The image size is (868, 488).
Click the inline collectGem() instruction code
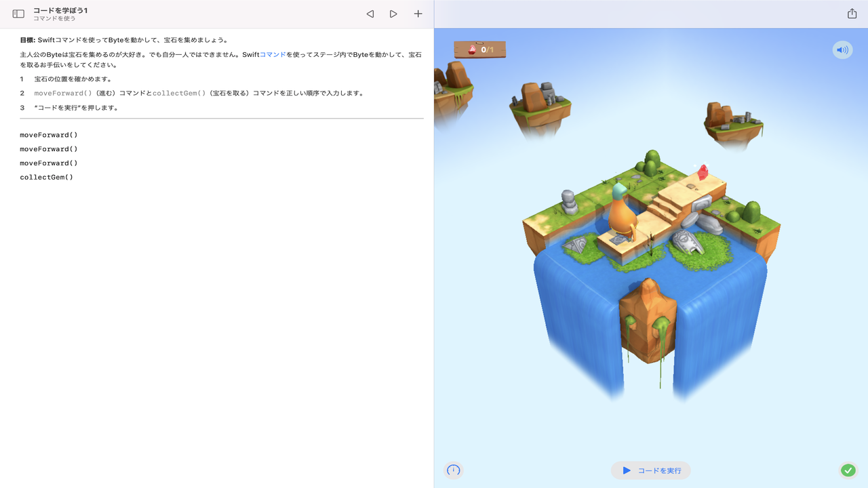point(179,94)
